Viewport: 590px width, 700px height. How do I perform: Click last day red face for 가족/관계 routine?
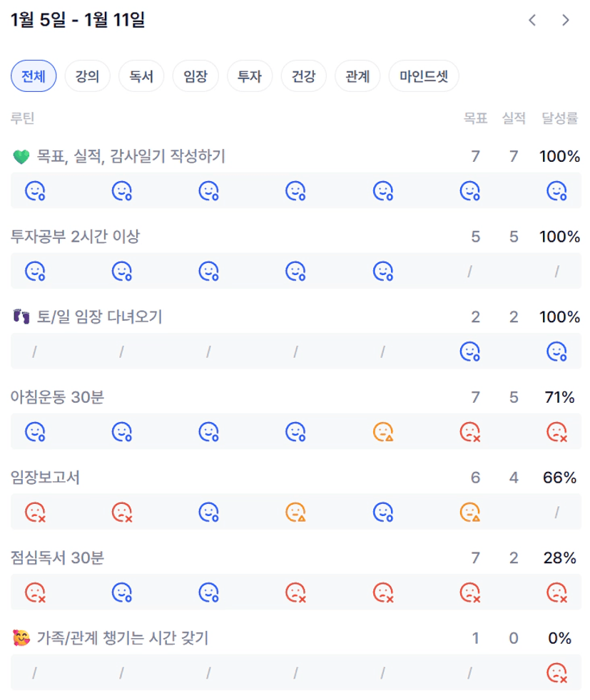pyautogui.click(x=556, y=672)
